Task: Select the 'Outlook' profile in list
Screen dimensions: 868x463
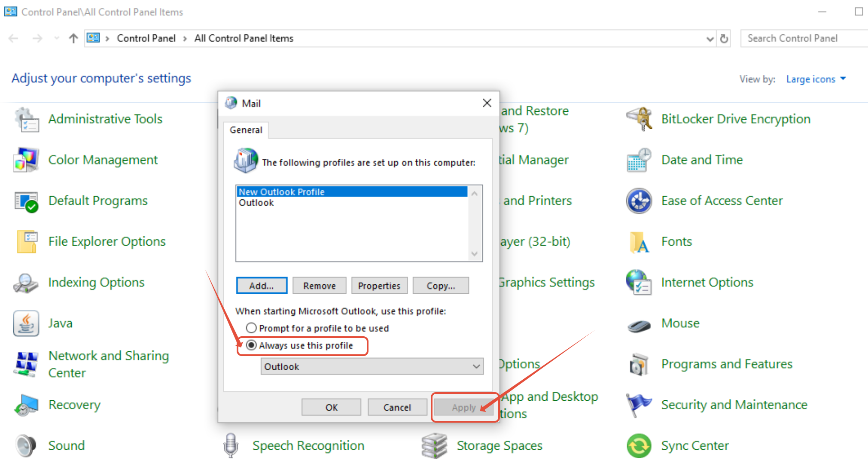Action: click(x=352, y=202)
